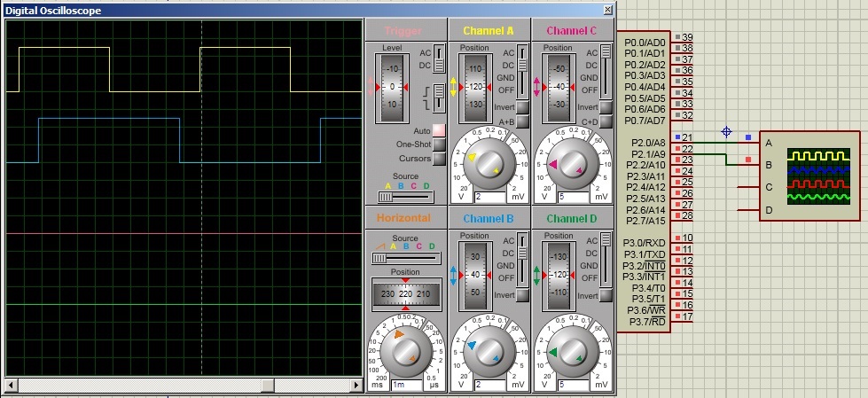Screen dimensions: 868x398
Task: Toggle Channel D Invert button
Action: tap(606, 295)
